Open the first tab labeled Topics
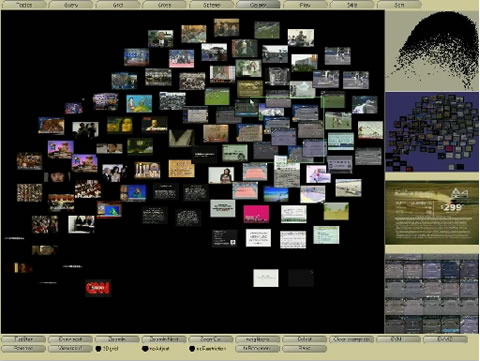 tap(24, 5)
